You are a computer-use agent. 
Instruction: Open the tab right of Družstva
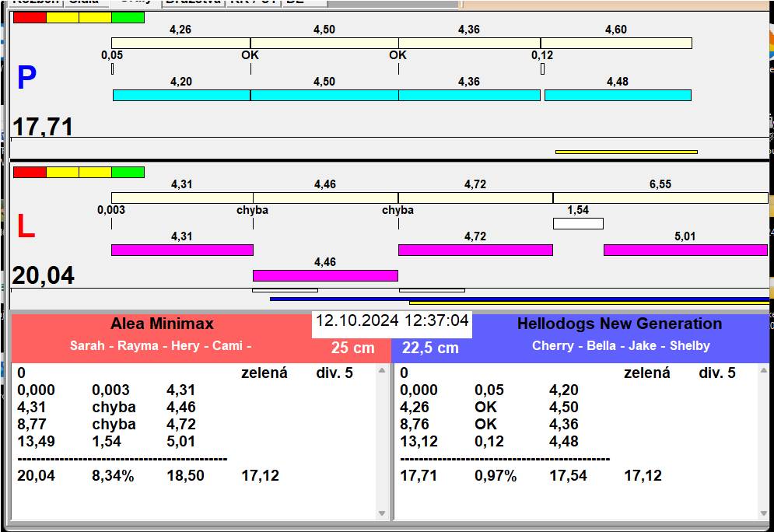[252, 2]
